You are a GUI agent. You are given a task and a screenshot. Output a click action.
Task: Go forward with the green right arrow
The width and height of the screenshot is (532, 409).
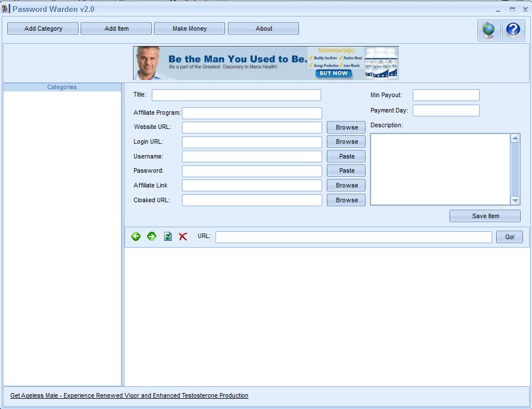tap(152, 236)
